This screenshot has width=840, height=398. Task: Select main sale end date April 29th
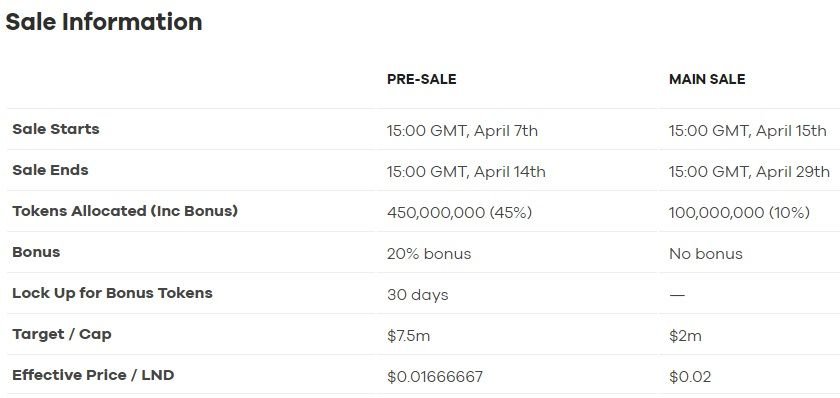[x=749, y=172]
